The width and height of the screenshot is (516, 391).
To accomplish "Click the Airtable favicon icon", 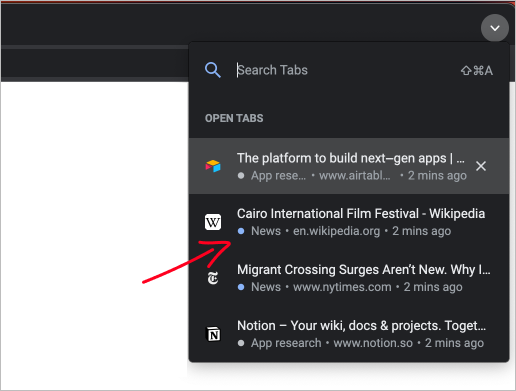I will tap(213, 166).
